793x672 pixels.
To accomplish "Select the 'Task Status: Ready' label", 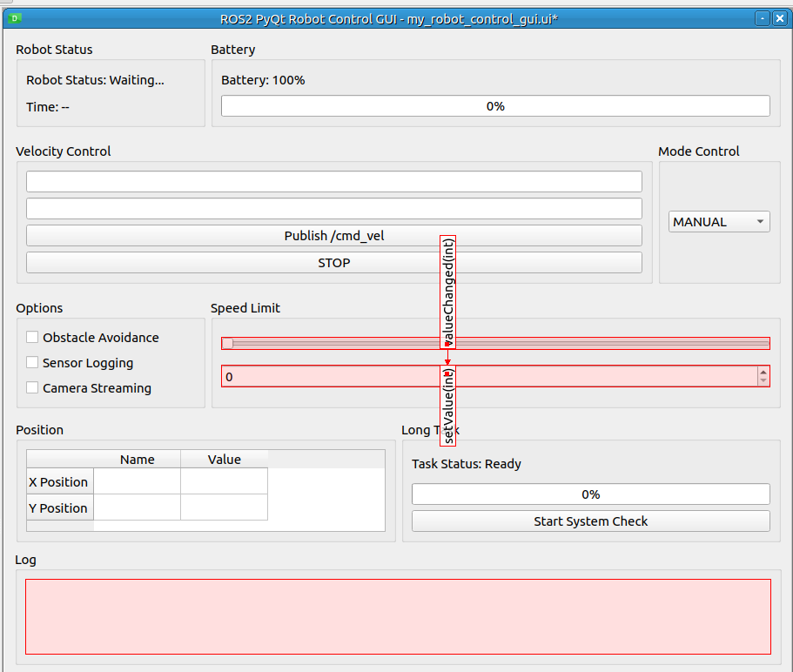I will click(x=467, y=464).
